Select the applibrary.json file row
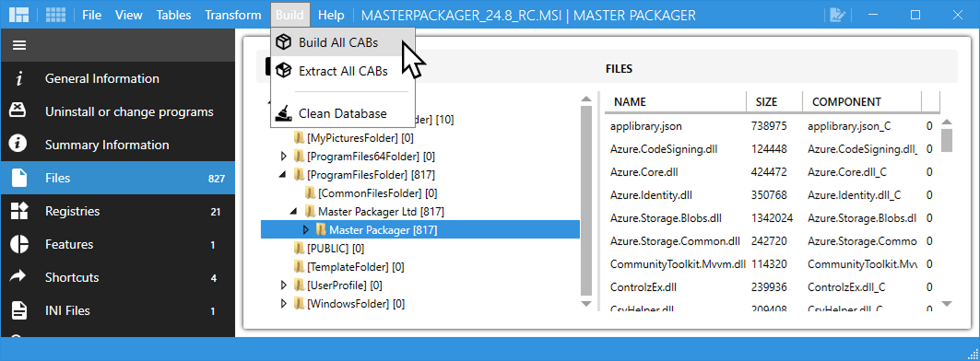This screenshot has height=361, width=980. [x=772, y=126]
